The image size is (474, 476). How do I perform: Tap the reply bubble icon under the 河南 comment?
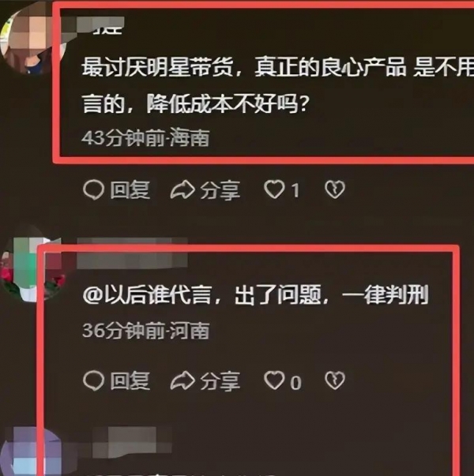[93, 380]
